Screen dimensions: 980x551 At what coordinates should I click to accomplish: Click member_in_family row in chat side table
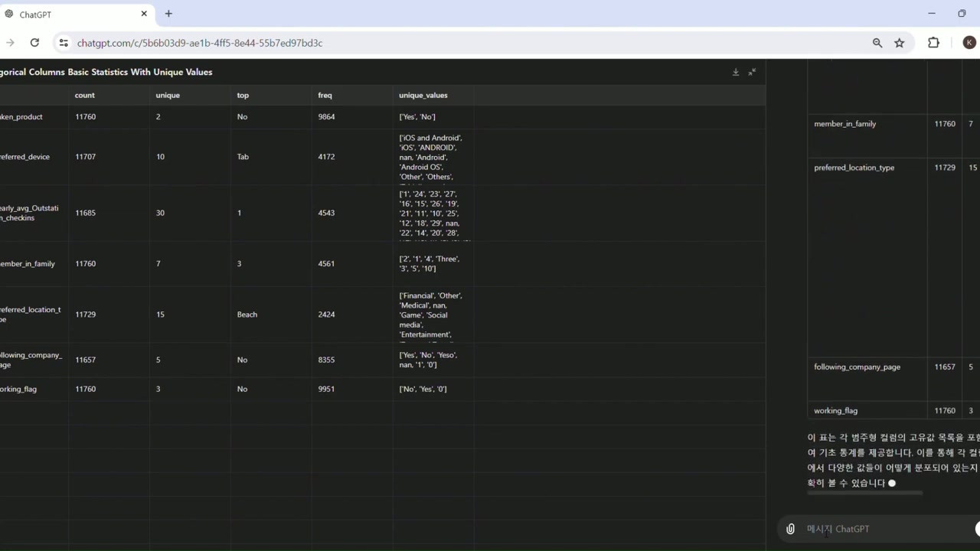(x=845, y=124)
